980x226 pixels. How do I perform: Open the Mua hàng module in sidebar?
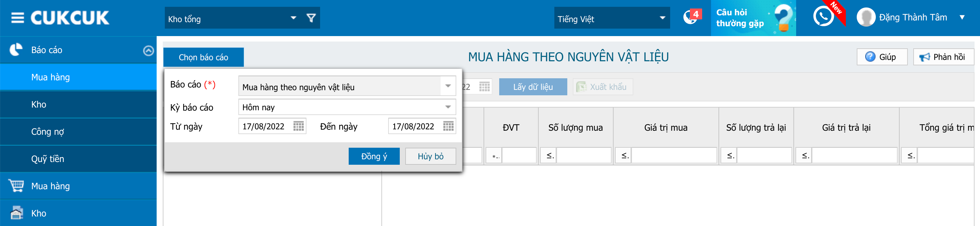coord(78,186)
